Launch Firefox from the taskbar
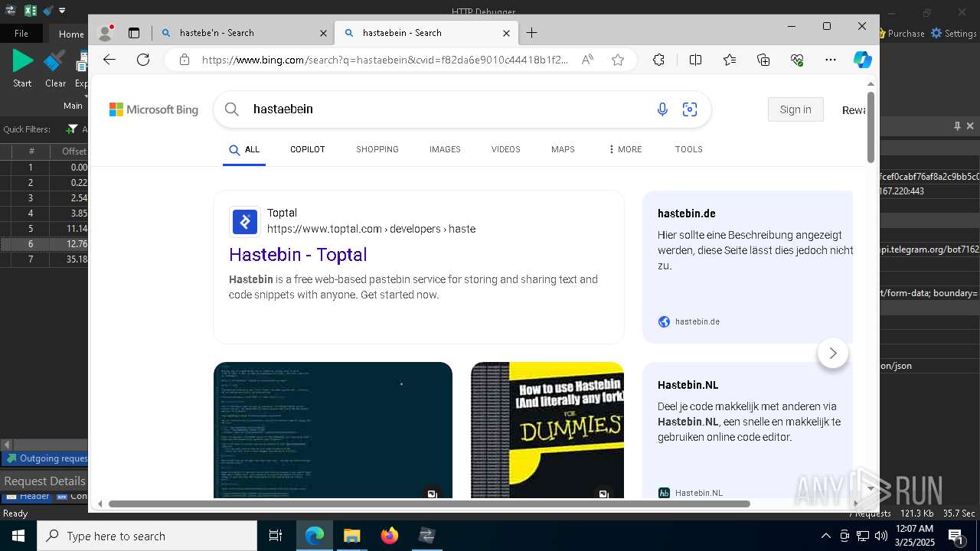This screenshot has width=980, height=551. point(390,536)
